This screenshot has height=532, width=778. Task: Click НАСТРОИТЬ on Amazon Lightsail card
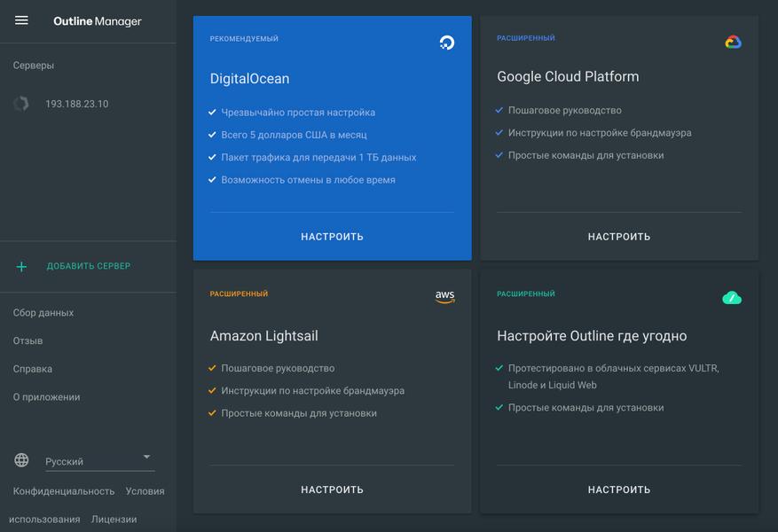tap(332, 489)
